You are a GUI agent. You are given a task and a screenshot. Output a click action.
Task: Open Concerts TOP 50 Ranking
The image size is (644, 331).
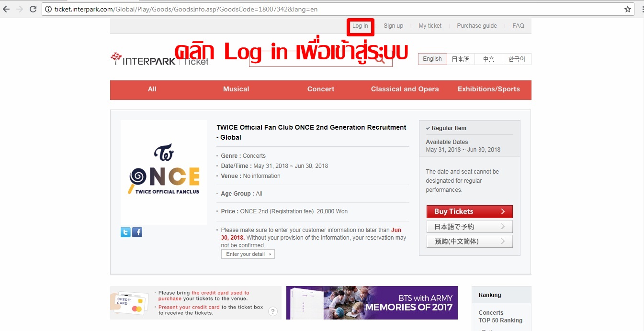click(500, 317)
